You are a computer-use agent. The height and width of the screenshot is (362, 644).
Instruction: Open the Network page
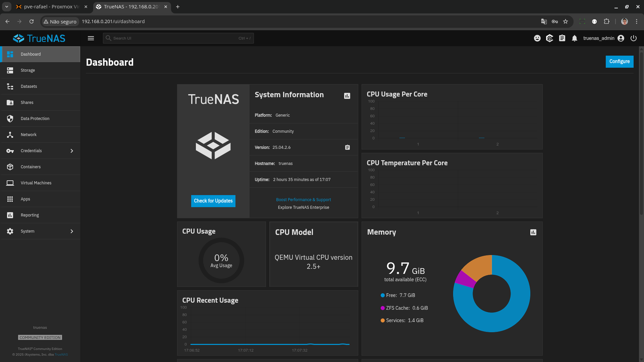(x=41, y=135)
